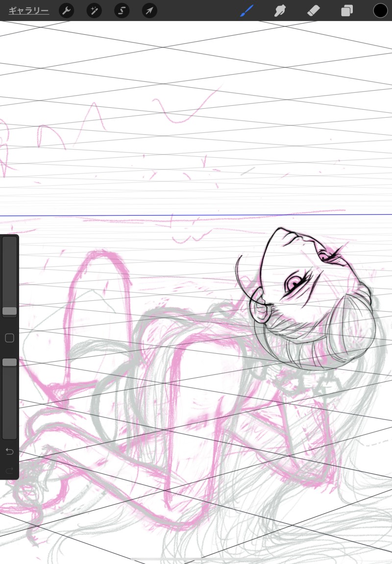Adjust the brush opacity slider handle
The width and height of the screenshot is (392, 564).
pyautogui.click(x=10, y=362)
